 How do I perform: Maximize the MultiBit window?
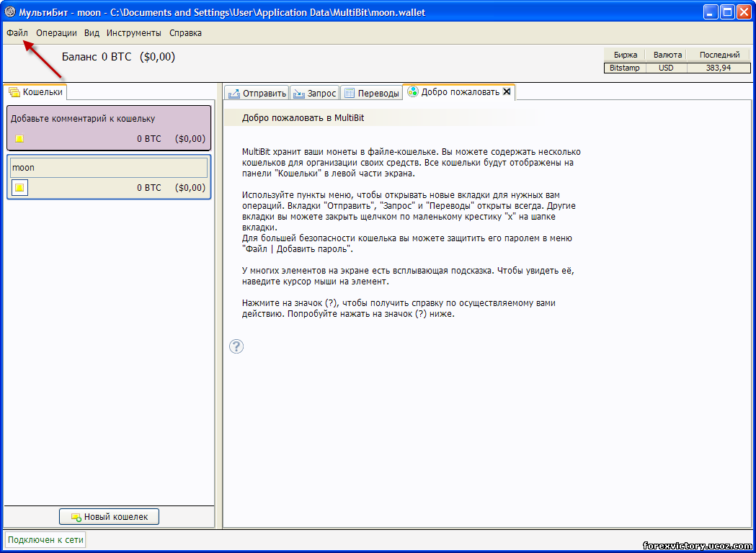[x=727, y=12]
